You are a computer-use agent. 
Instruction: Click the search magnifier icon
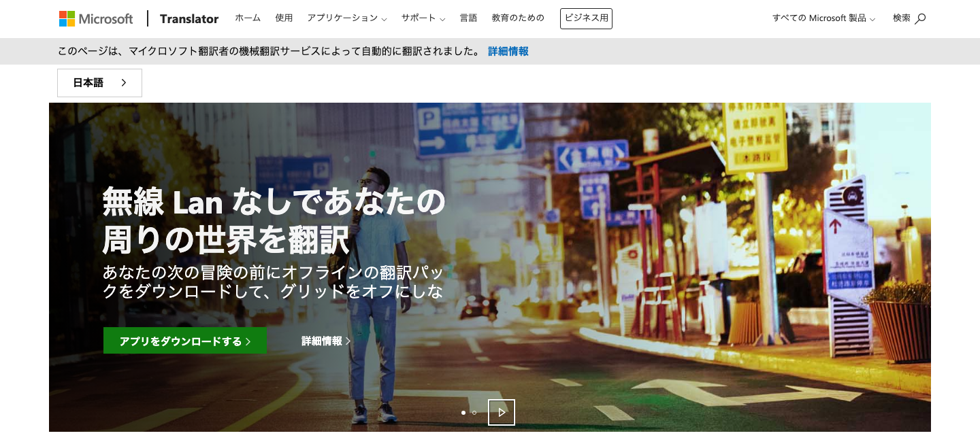pos(920,19)
